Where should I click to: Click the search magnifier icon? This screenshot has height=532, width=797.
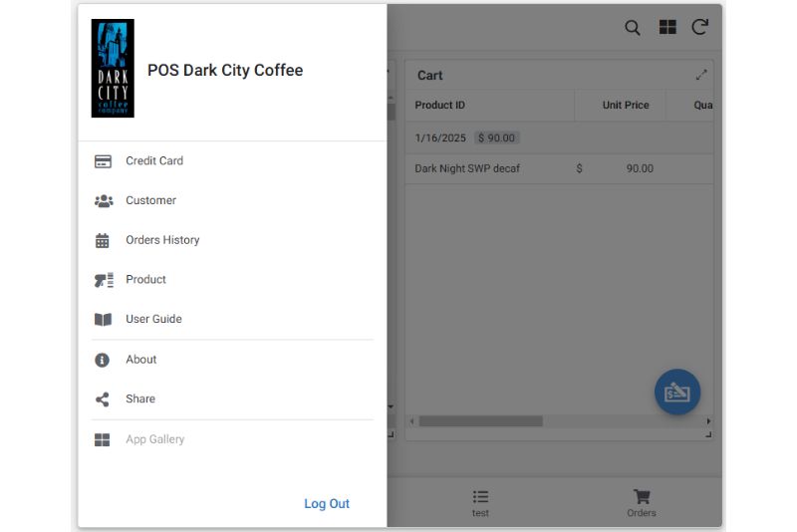coord(633,28)
